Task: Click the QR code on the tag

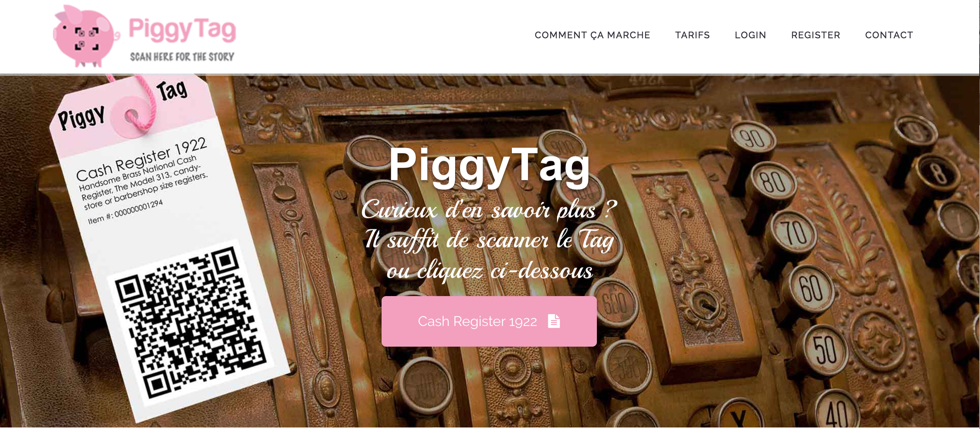Action: 190,322
